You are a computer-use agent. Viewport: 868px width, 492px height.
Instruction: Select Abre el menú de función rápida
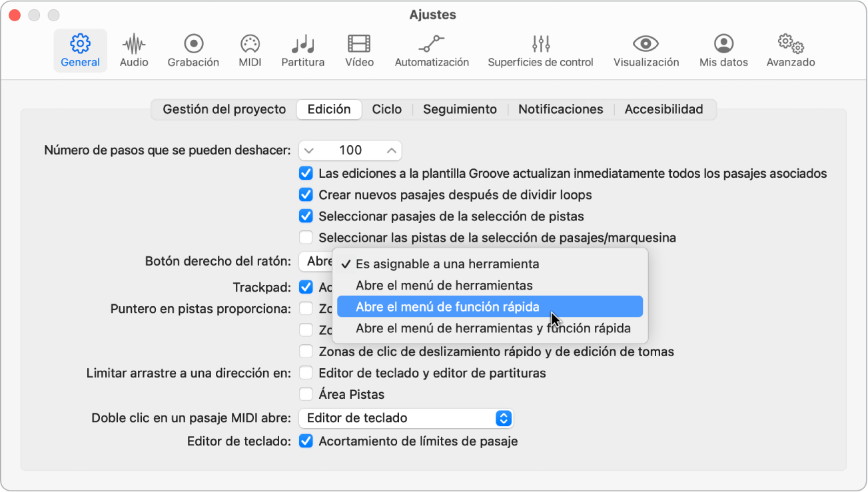(x=490, y=306)
